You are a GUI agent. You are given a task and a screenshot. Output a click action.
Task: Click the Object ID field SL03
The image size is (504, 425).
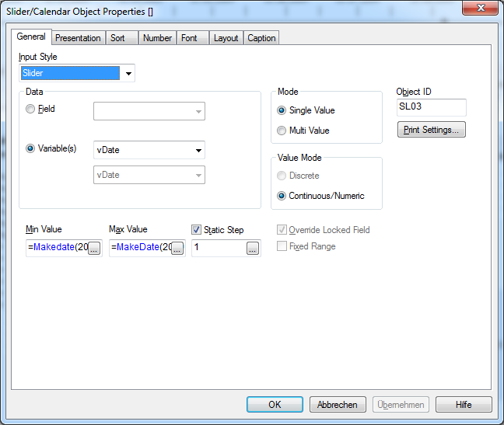432,107
